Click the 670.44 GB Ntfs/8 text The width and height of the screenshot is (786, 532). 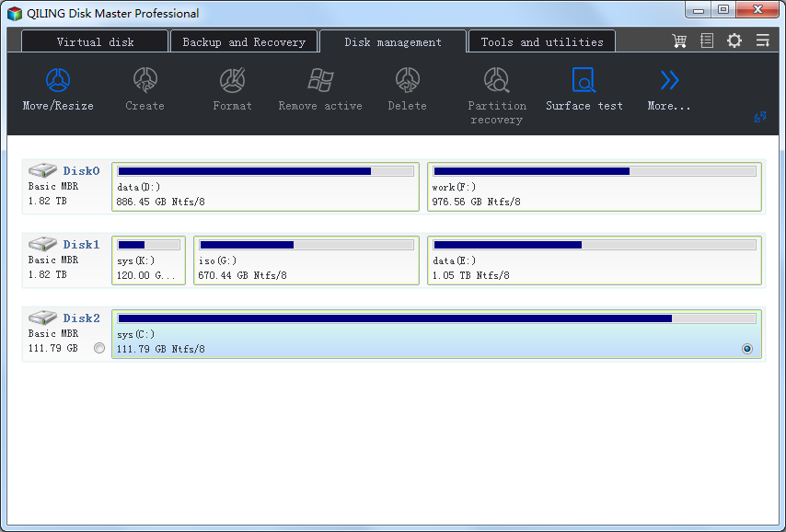tap(243, 275)
